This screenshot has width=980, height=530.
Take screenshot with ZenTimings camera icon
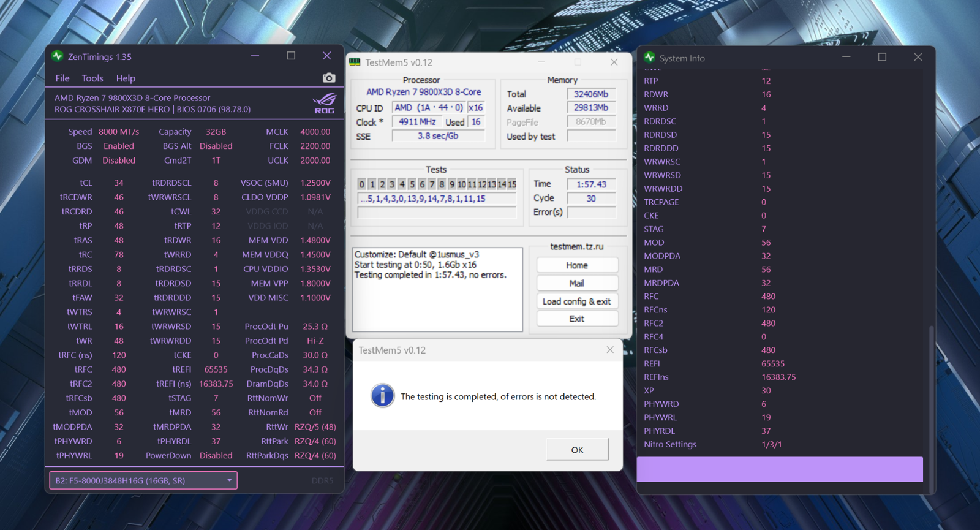point(329,78)
